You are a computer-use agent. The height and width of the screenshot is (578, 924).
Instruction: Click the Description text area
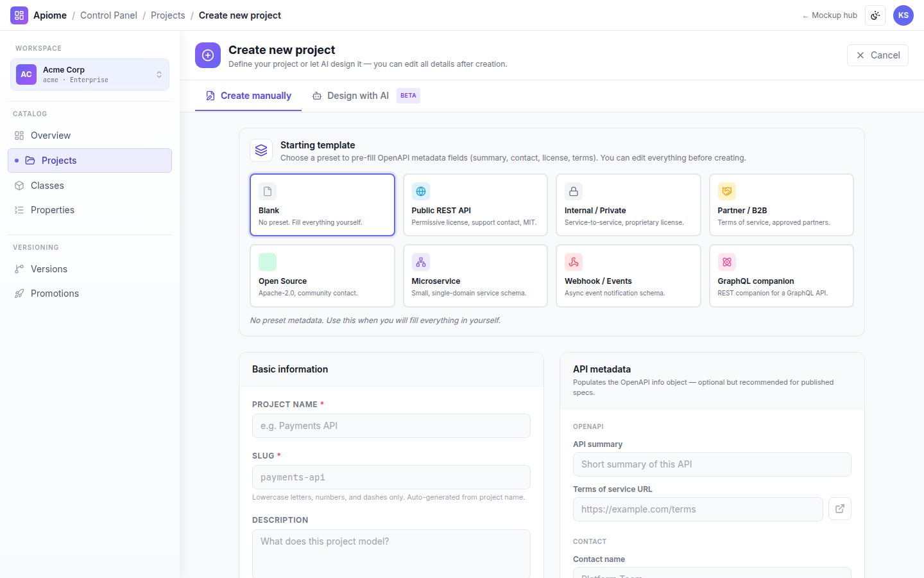point(391,554)
